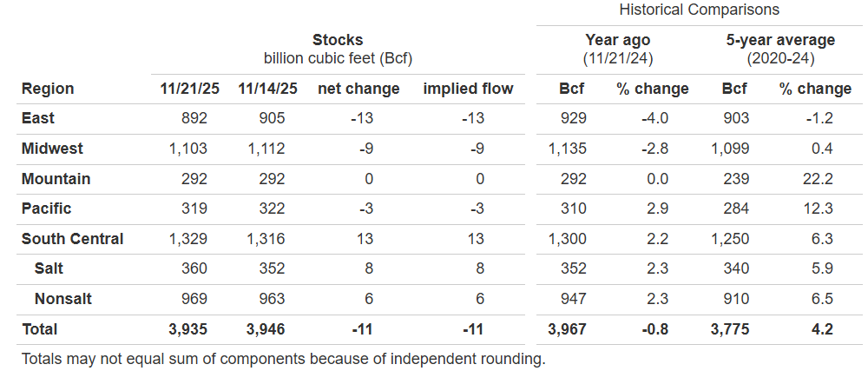Select the Mountain region row label
The height and width of the screenshot is (371, 868).
click(56, 179)
